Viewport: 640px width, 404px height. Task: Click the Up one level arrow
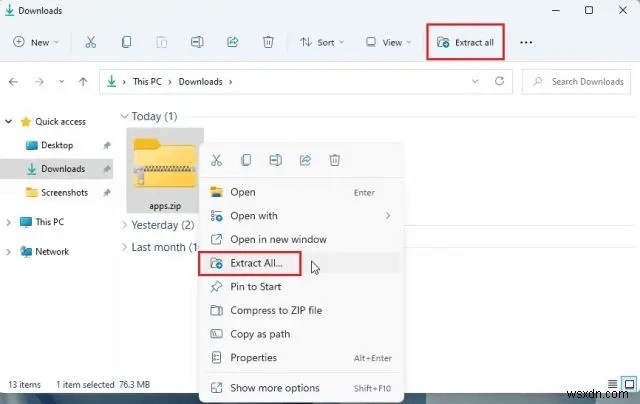point(83,82)
